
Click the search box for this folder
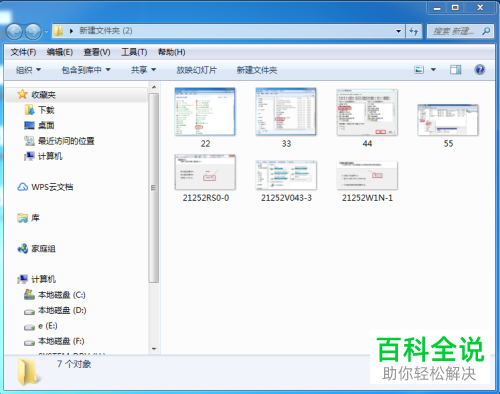(460, 31)
